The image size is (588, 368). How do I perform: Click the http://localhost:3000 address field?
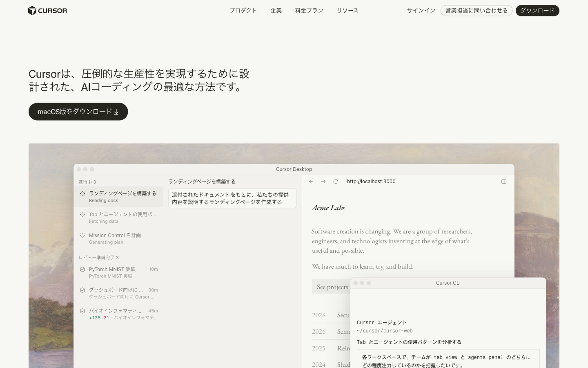(371, 182)
